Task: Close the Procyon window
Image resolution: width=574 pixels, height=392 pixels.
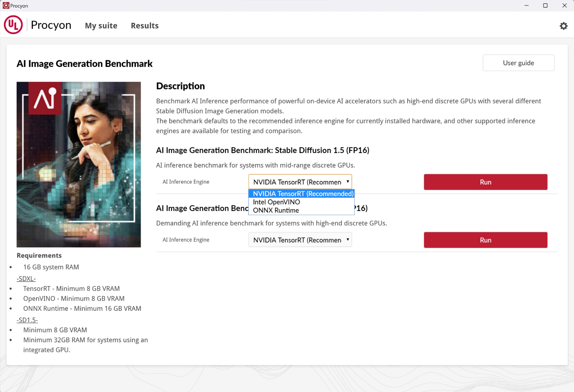Action: 564,6
